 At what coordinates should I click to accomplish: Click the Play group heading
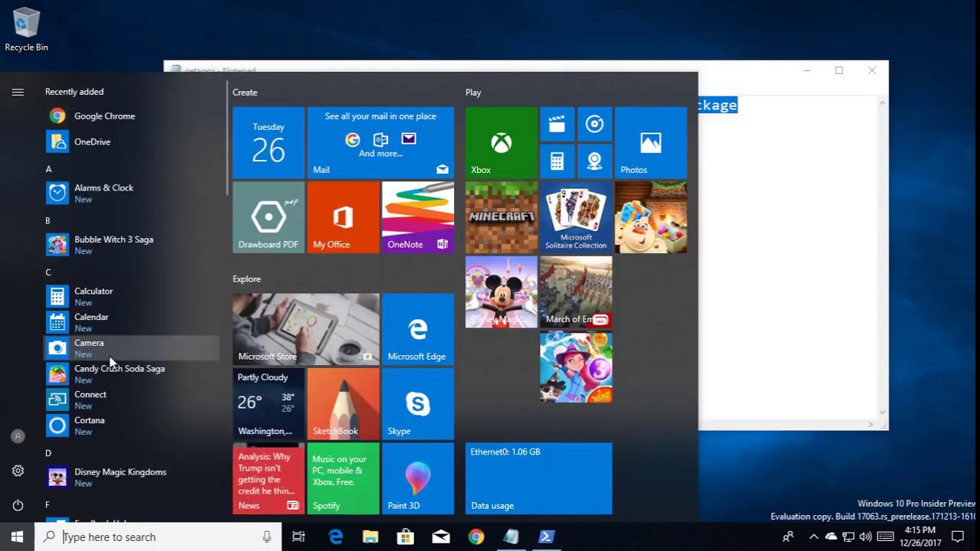pos(473,93)
